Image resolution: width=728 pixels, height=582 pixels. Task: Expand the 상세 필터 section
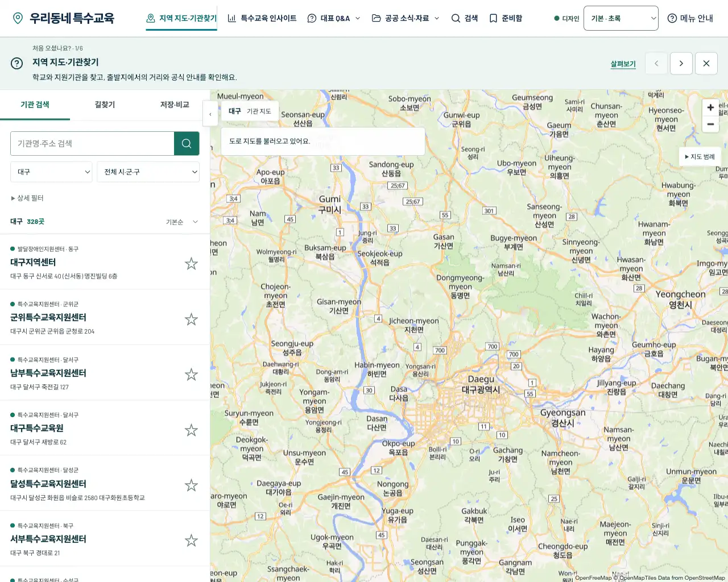pyautogui.click(x=27, y=198)
